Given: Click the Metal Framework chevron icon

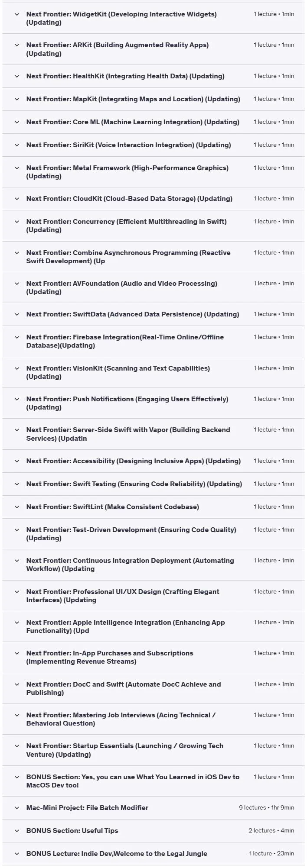Looking at the screenshot, I should coord(17,168).
